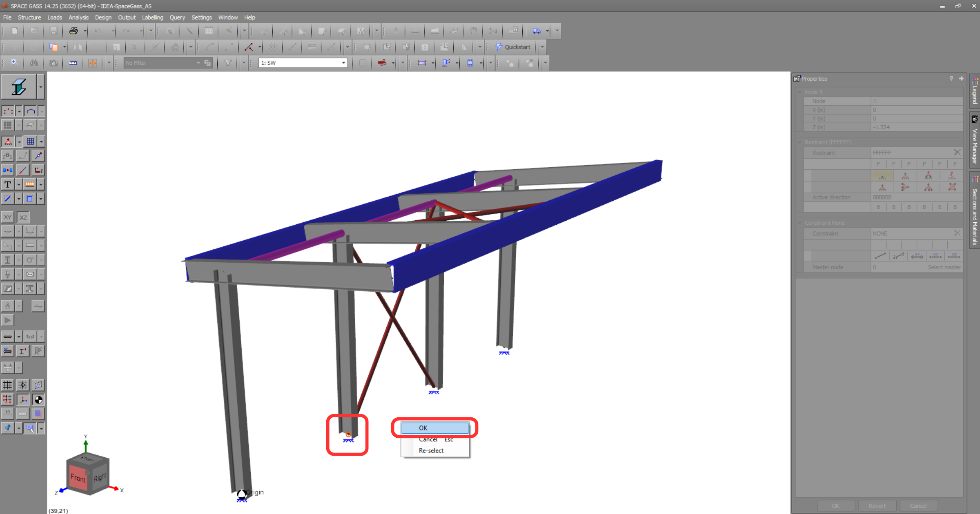Open the Structure menu

point(29,17)
